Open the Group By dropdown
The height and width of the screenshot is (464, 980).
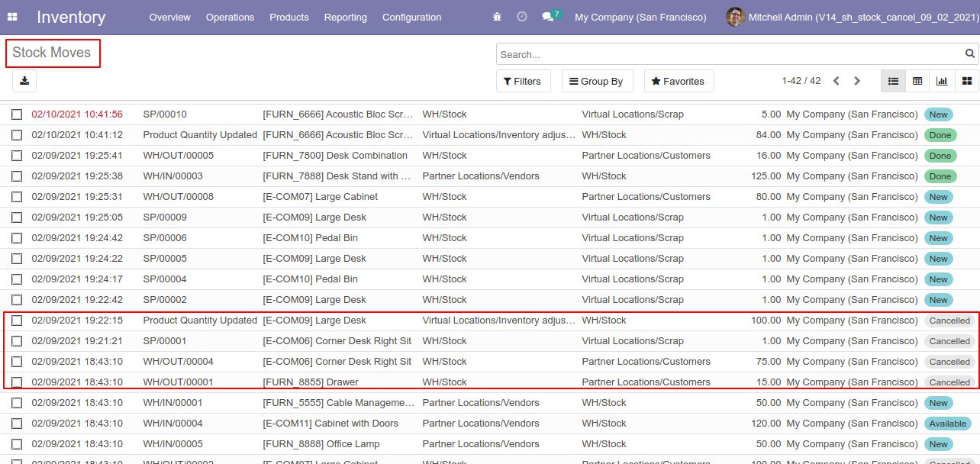(596, 81)
